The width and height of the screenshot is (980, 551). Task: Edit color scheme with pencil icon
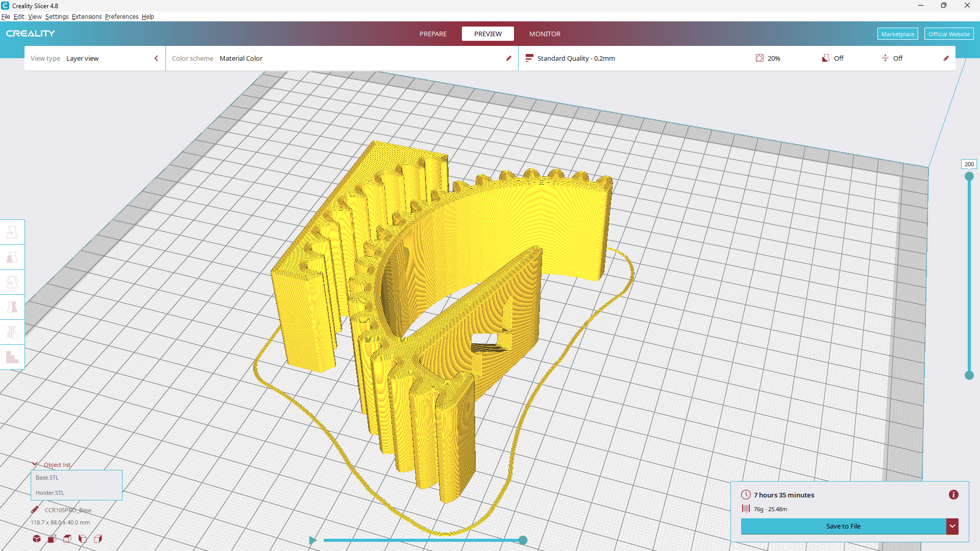(508, 58)
